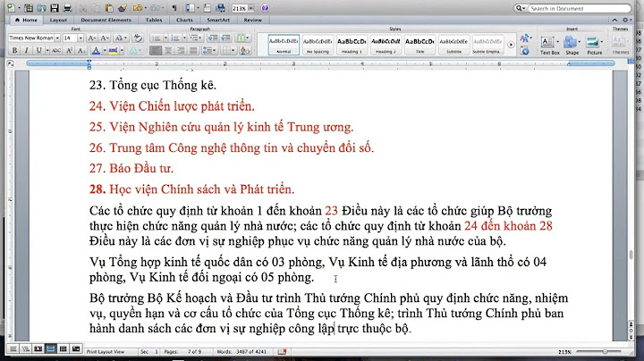The height and width of the screenshot is (361, 644).
Task: Open the change case dropdown
Action: [x=120, y=38]
